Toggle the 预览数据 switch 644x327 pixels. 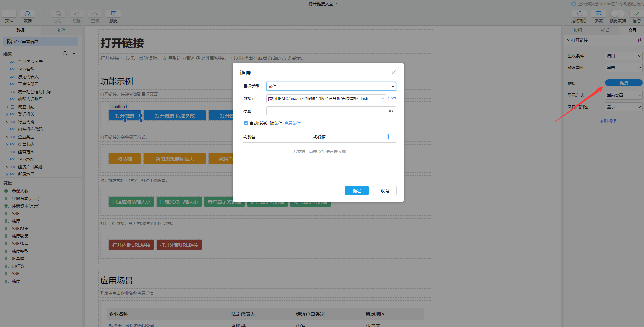click(617, 14)
